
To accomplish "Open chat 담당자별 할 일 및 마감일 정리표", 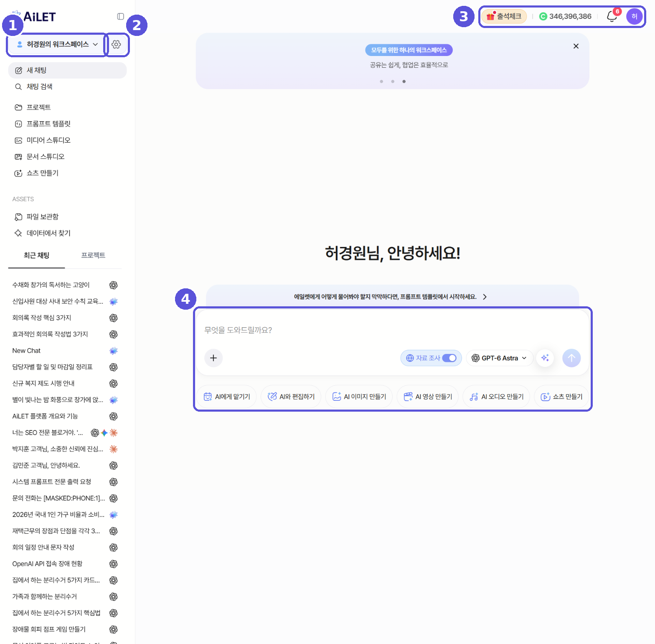I will point(65,367).
